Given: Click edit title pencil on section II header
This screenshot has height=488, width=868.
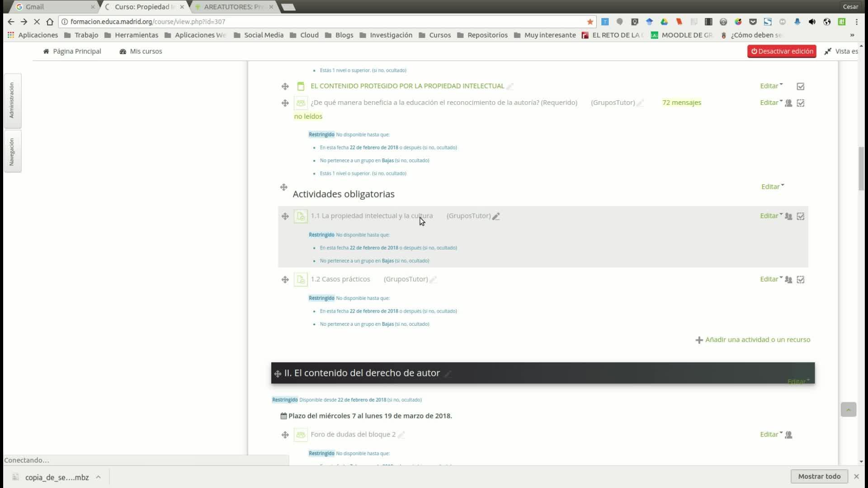Looking at the screenshot, I should [x=448, y=374].
